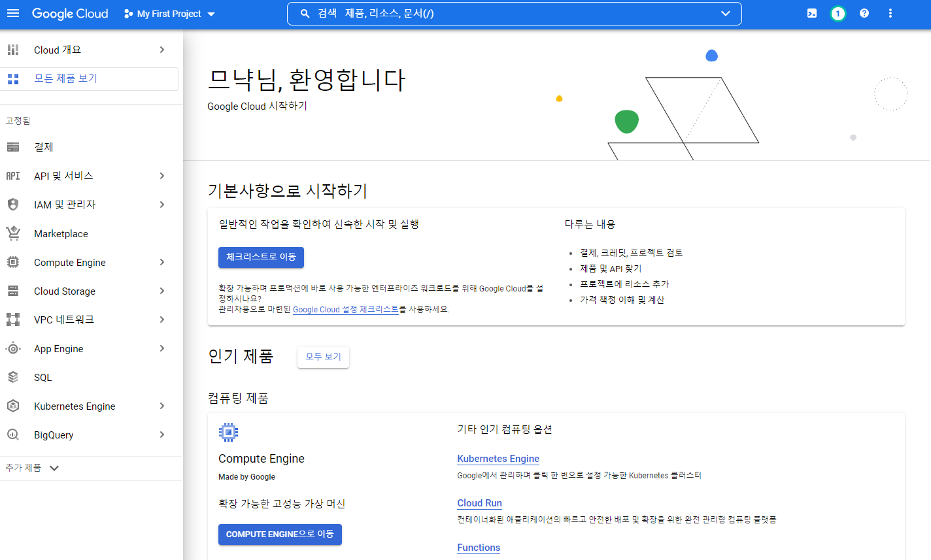Click the VPC 네트워크 icon
The height and width of the screenshot is (560, 931).
tap(13, 320)
